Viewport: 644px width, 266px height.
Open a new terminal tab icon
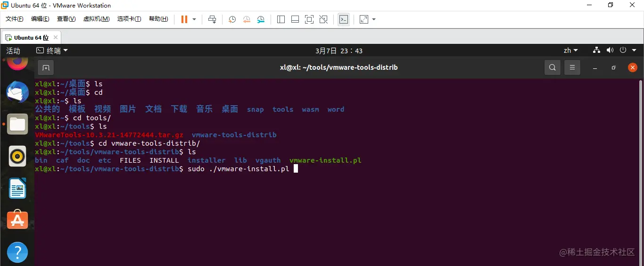click(46, 67)
